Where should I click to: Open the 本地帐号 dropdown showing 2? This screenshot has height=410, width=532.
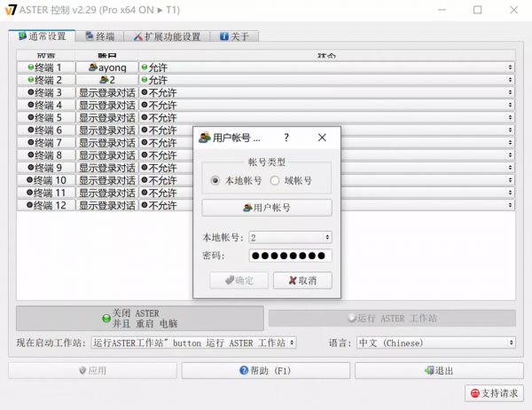click(290, 238)
